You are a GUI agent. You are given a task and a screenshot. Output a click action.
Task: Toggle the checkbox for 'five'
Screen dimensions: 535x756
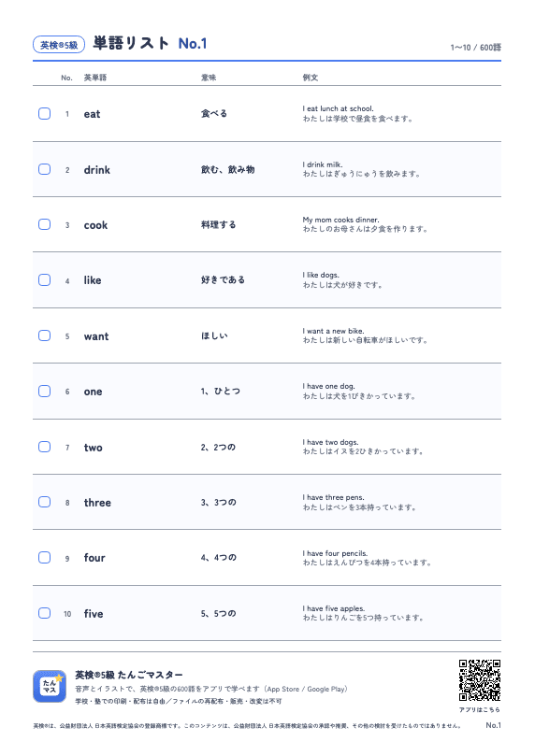click(44, 613)
